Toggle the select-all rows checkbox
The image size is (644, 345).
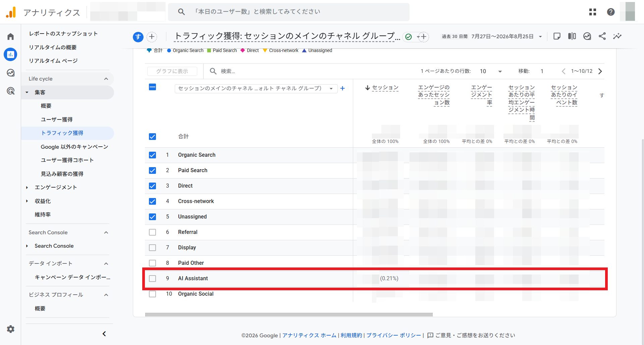pos(152,87)
